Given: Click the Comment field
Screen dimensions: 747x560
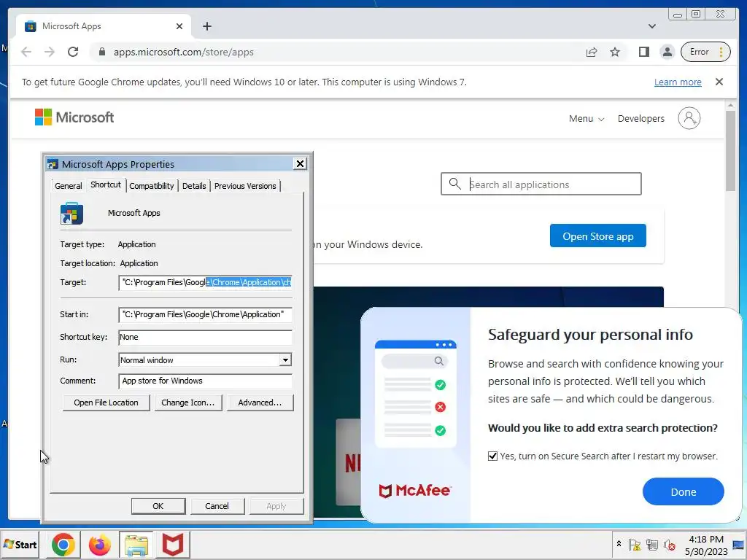Looking at the screenshot, I should point(205,381).
